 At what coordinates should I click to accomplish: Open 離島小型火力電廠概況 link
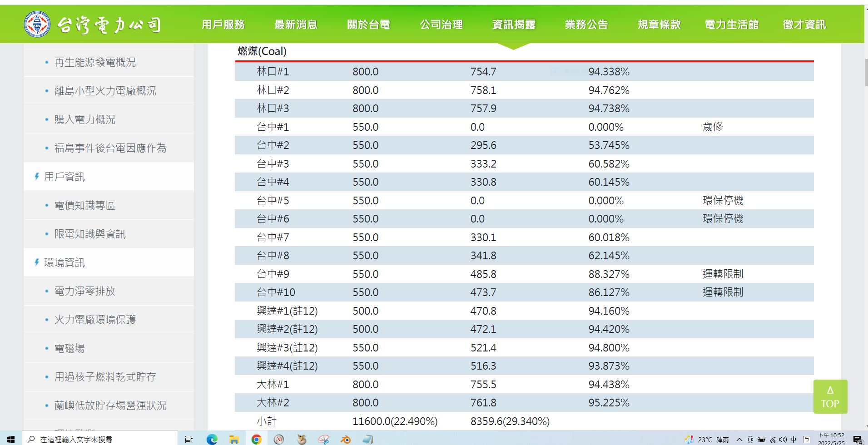pyautogui.click(x=105, y=91)
